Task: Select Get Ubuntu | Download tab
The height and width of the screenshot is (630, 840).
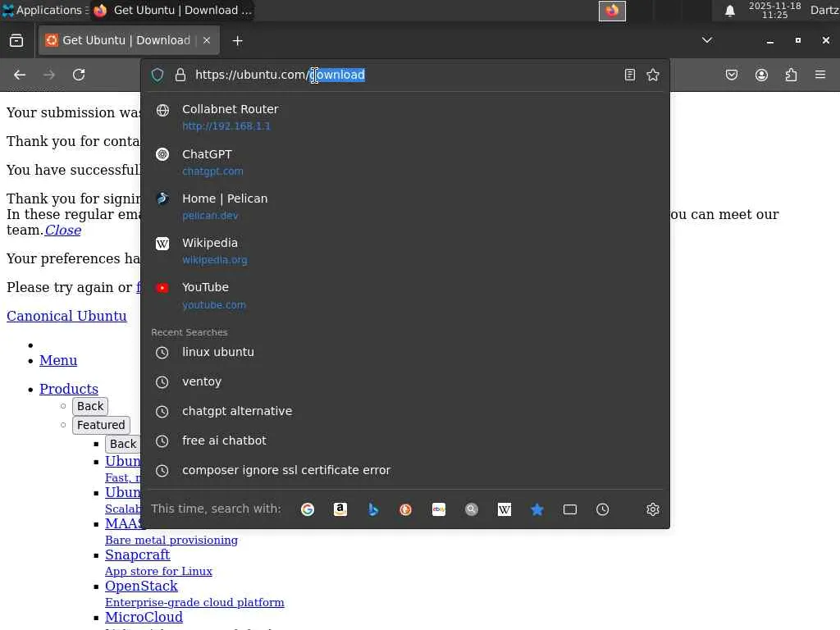Action: (x=129, y=40)
